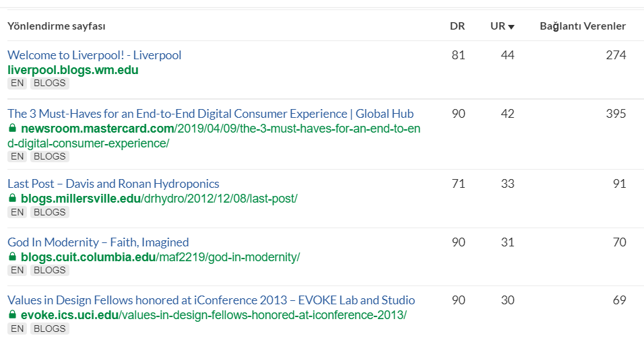
Task: Select DR value 90 in evoke.ics.uci.edu row
Action: (x=458, y=300)
